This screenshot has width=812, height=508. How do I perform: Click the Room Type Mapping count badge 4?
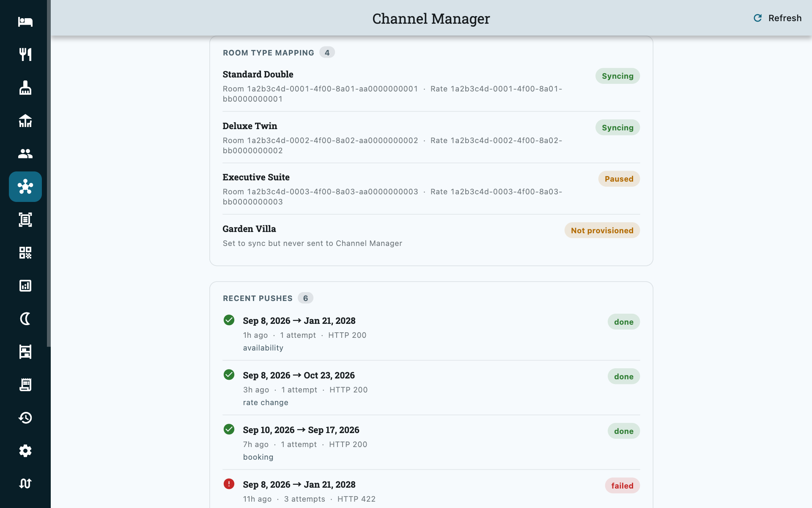[x=327, y=52]
